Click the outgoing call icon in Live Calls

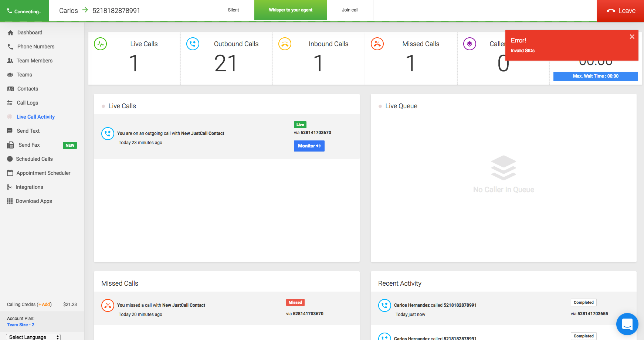[108, 133]
